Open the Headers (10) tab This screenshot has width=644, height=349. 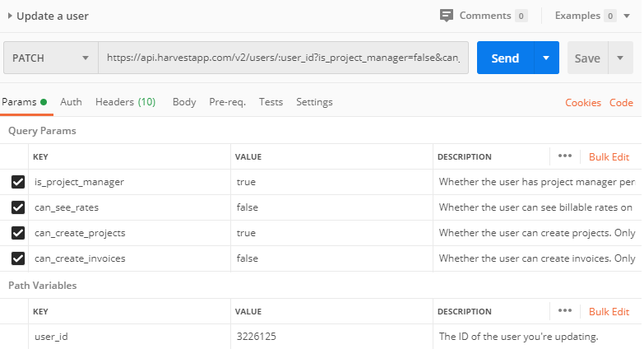125,102
